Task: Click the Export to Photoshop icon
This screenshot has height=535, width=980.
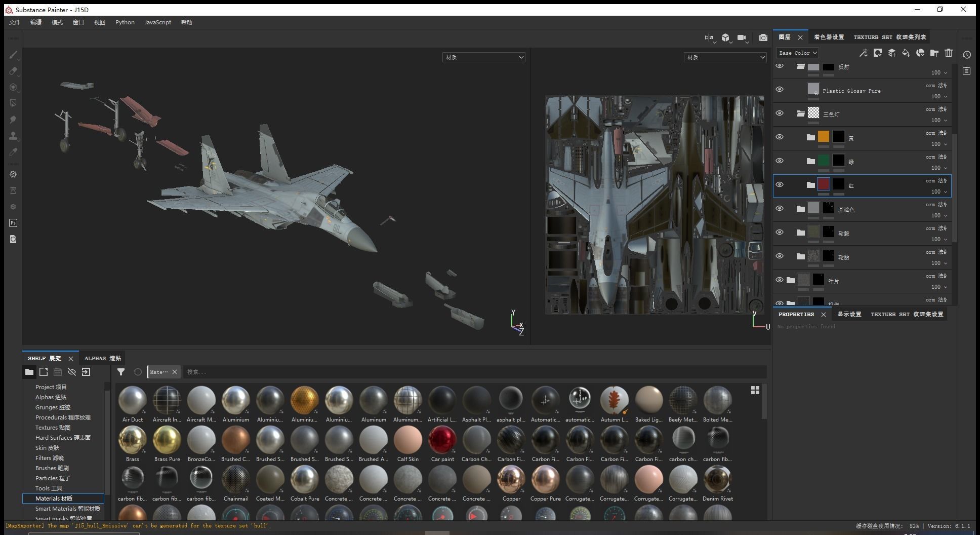Action: pos(13,223)
